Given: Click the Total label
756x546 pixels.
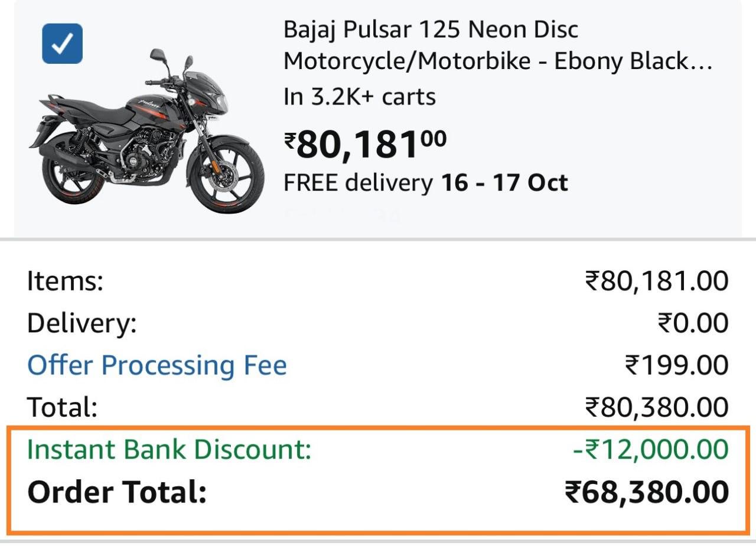Looking at the screenshot, I should pyautogui.click(x=62, y=407).
